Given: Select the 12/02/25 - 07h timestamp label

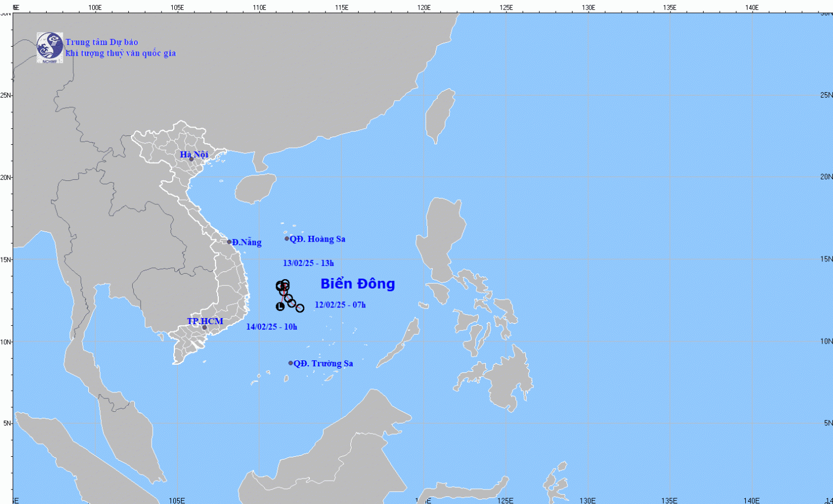Looking at the screenshot, I should [340, 305].
